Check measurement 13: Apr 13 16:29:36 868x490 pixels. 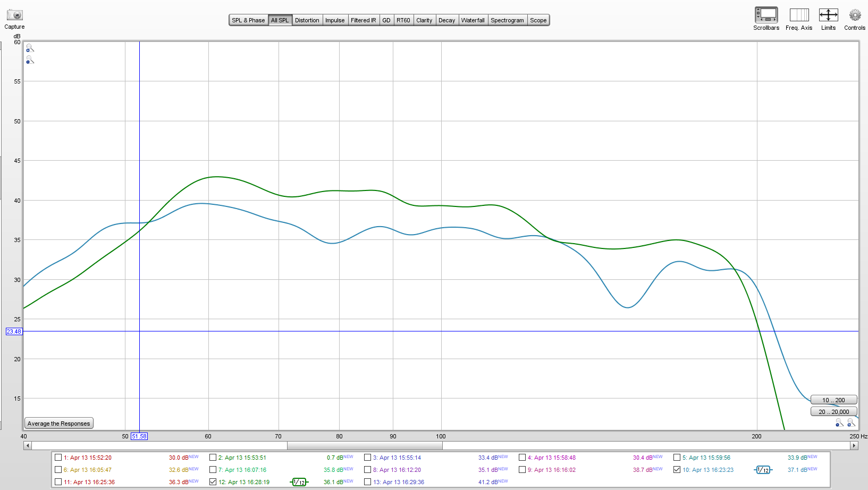[367, 482]
